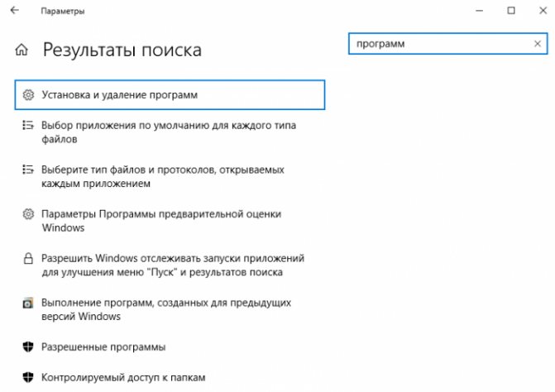
Task: Click shield icon beside Разрешенные программы
Action: tap(28, 347)
